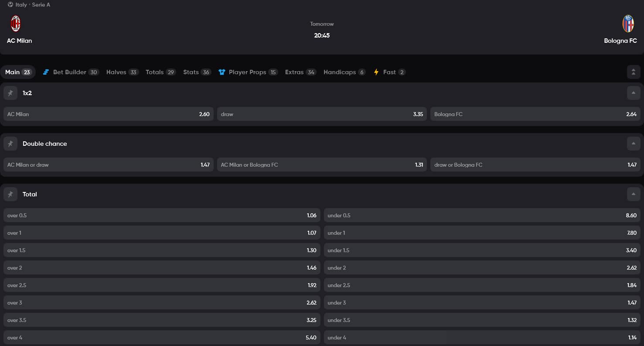Click the Bologna FC club crest
644x346 pixels.
tap(628, 24)
